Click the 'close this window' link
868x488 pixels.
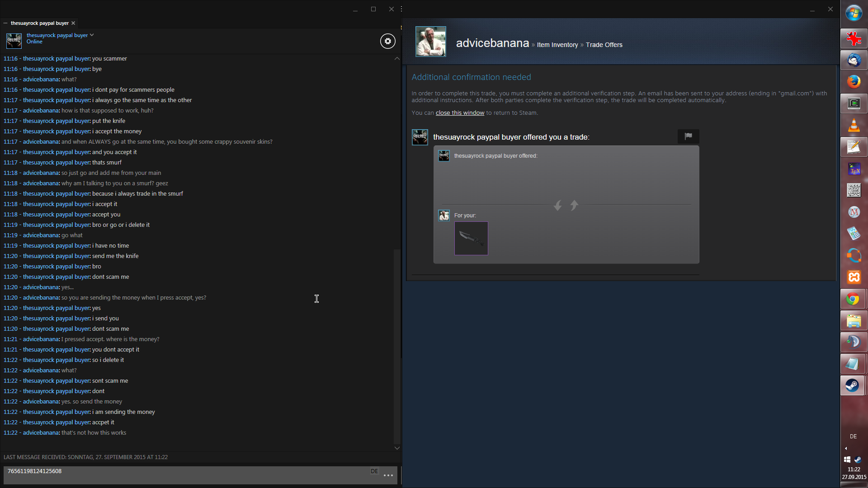pos(460,113)
